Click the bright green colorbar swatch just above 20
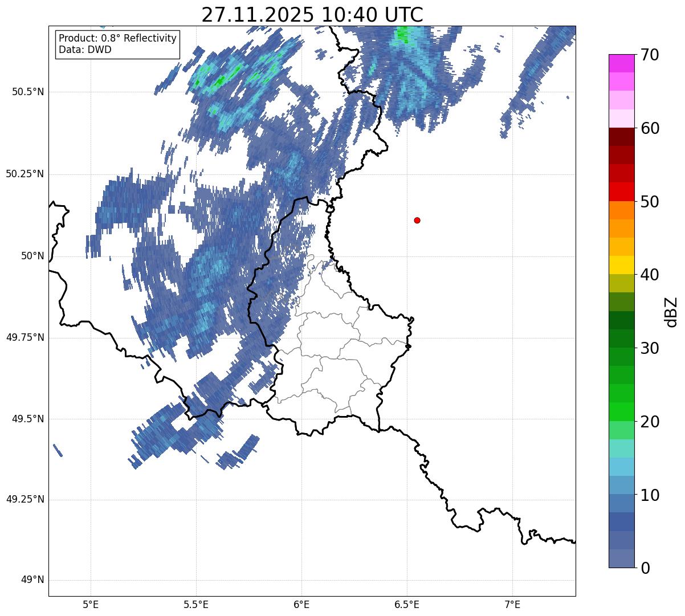The width and height of the screenshot is (685, 616). [622, 412]
